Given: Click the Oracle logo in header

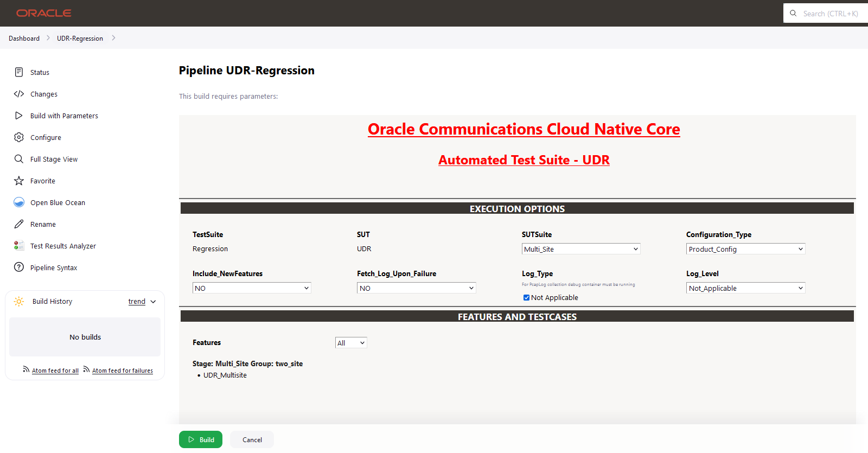Looking at the screenshot, I should [x=44, y=13].
